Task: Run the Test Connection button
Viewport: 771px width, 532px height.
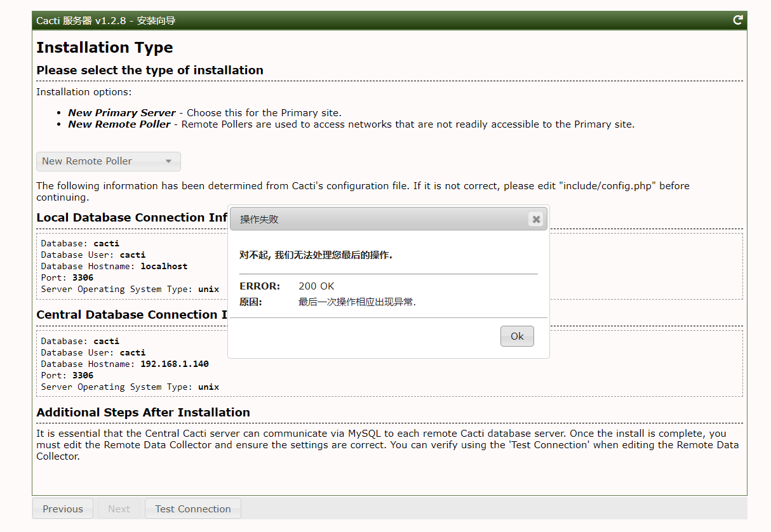Action: pos(193,509)
